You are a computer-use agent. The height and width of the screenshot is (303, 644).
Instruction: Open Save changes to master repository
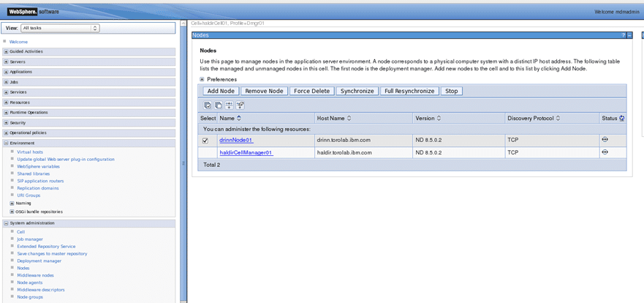[x=52, y=254]
